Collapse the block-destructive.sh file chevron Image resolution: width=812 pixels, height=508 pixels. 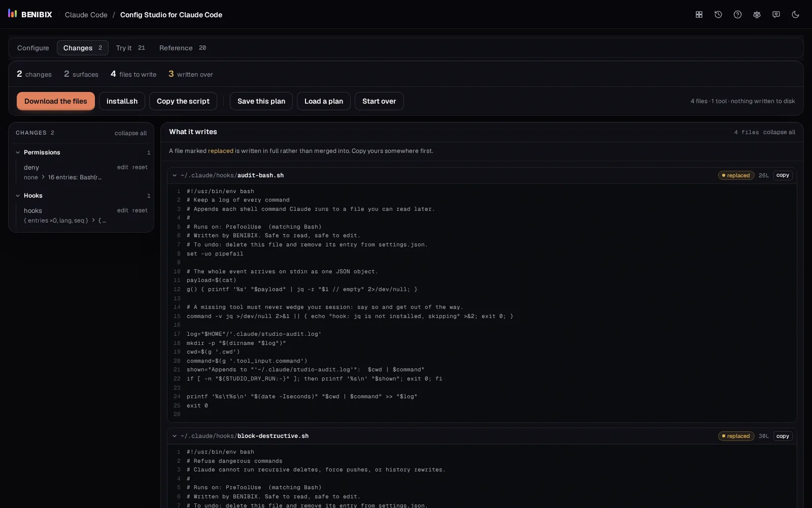175,436
